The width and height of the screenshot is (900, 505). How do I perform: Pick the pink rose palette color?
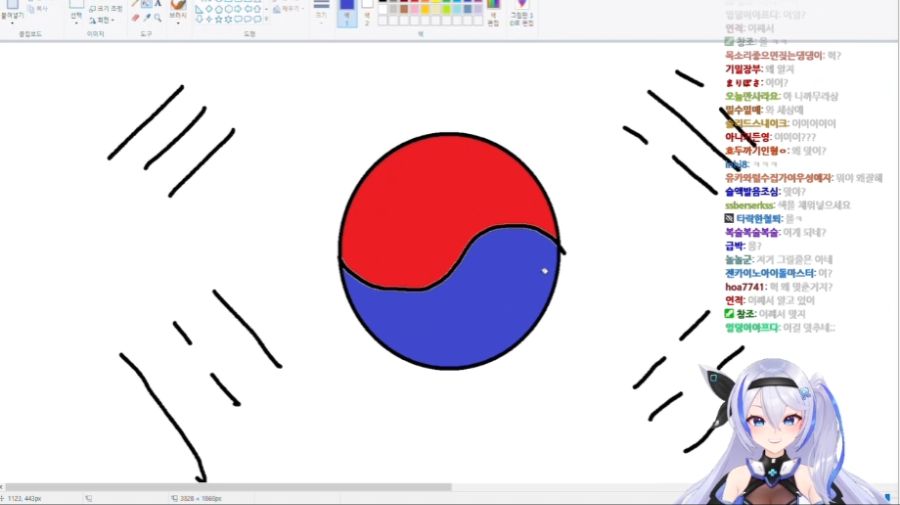click(x=414, y=9)
